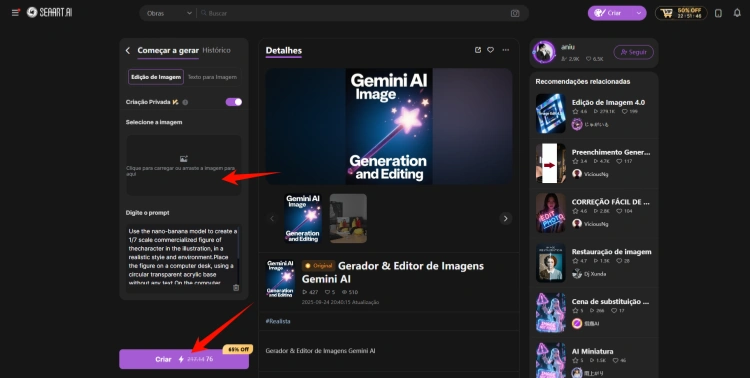The image size is (750, 378).
Task: Open Cena de substituição recommendation
Action: pyautogui.click(x=594, y=312)
